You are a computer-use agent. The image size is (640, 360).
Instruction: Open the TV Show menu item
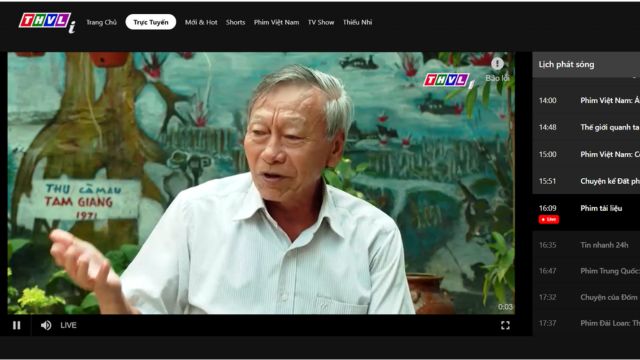[x=321, y=22]
